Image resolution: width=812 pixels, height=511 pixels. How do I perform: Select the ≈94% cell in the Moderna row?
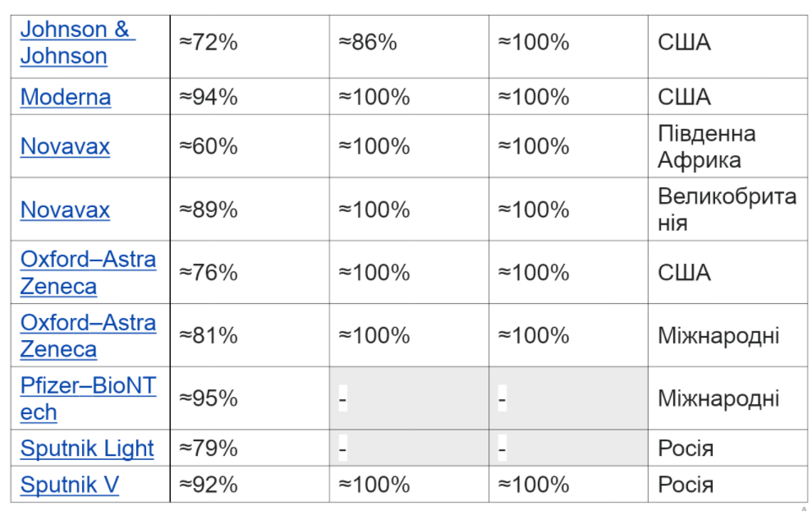click(209, 97)
